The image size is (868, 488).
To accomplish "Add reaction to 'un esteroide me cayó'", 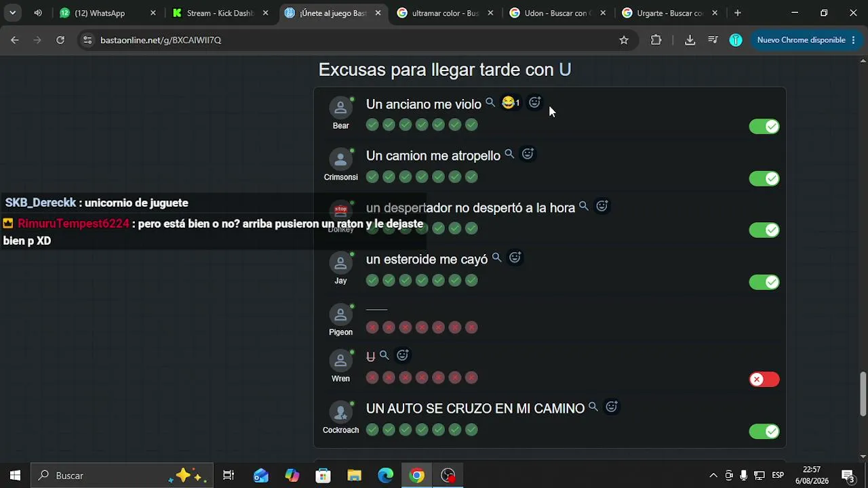I will 515,258.
